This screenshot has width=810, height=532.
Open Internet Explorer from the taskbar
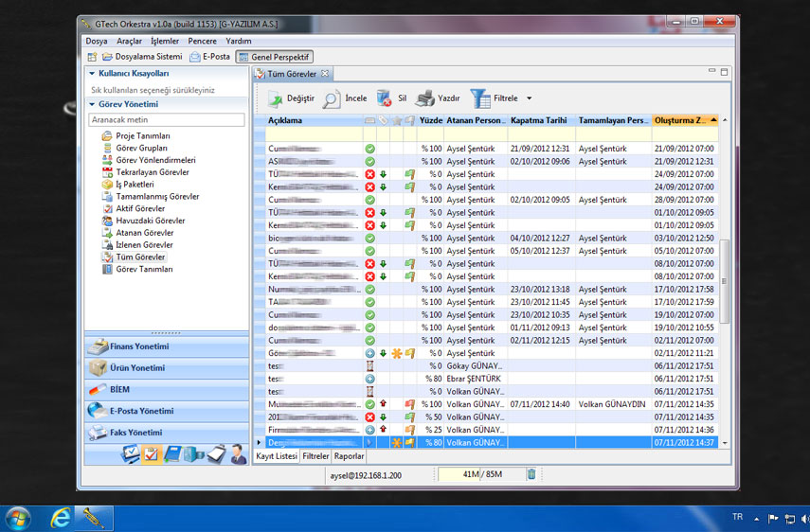click(63, 518)
